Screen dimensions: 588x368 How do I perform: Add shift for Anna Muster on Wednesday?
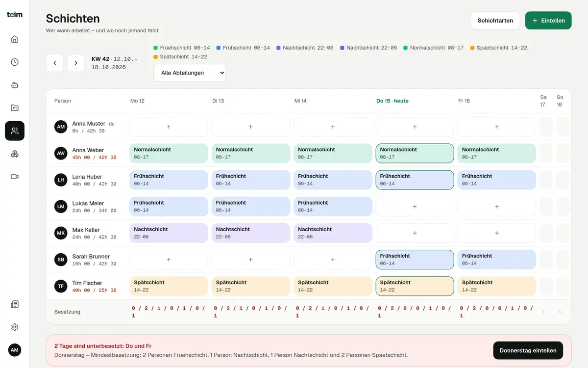click(x=333, y=127)
